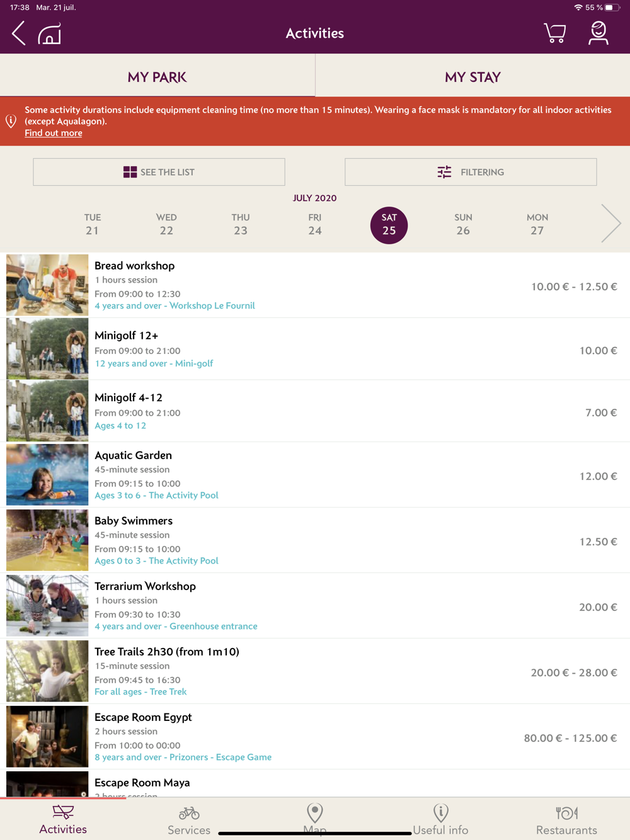Open the Map pin tab

315,819
